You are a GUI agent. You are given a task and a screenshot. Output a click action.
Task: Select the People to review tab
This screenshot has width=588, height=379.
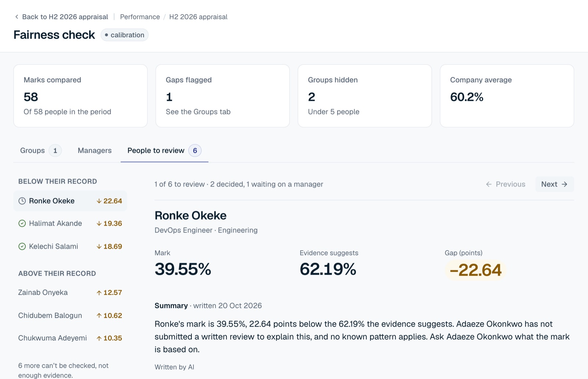164,151
